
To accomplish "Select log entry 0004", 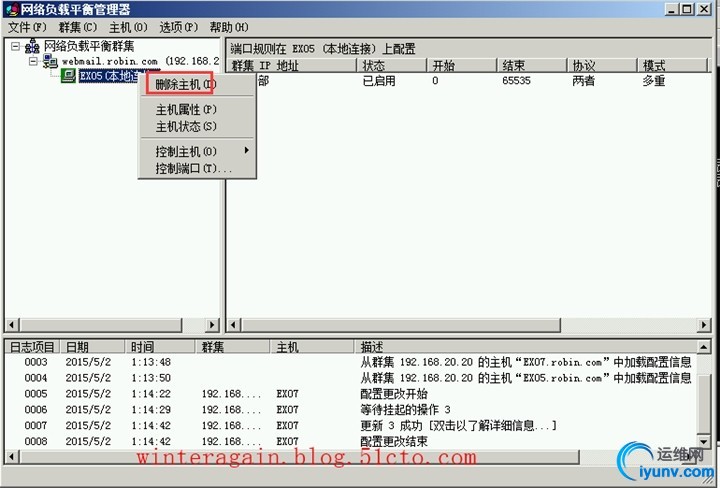I will (x=351, y=378).
